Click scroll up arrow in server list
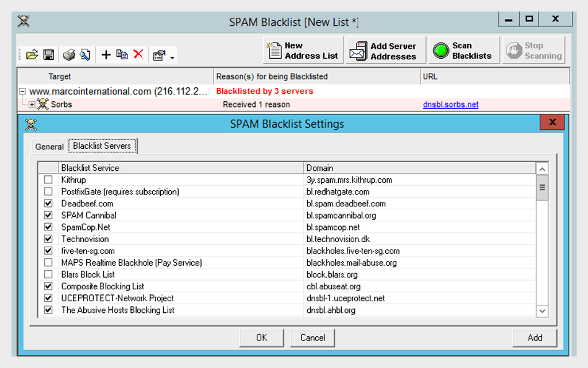 click(542, 169)
